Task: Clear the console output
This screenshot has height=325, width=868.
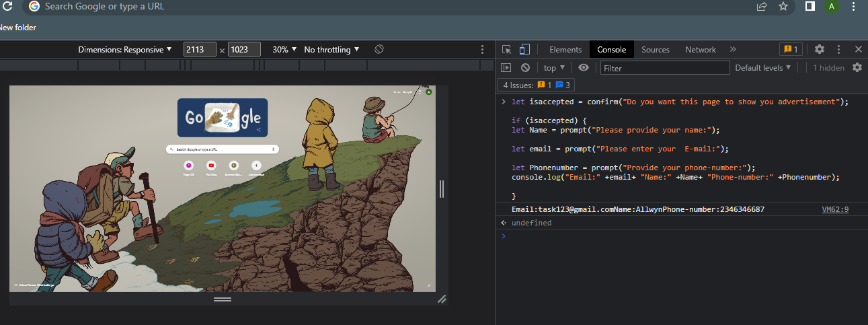Action: [525, 67]
